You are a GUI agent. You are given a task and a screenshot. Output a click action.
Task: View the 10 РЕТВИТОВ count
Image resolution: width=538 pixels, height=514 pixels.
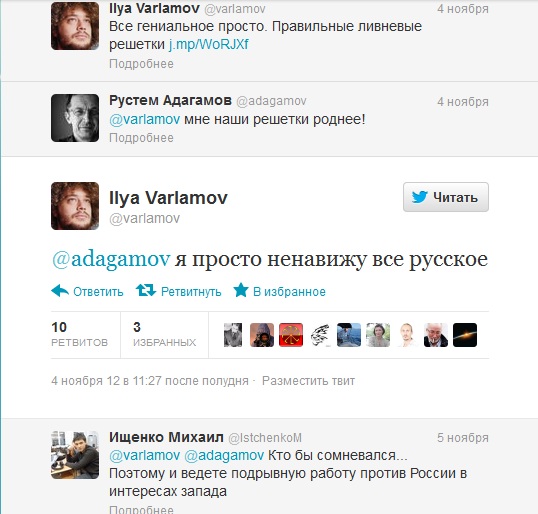click(80, 334)
